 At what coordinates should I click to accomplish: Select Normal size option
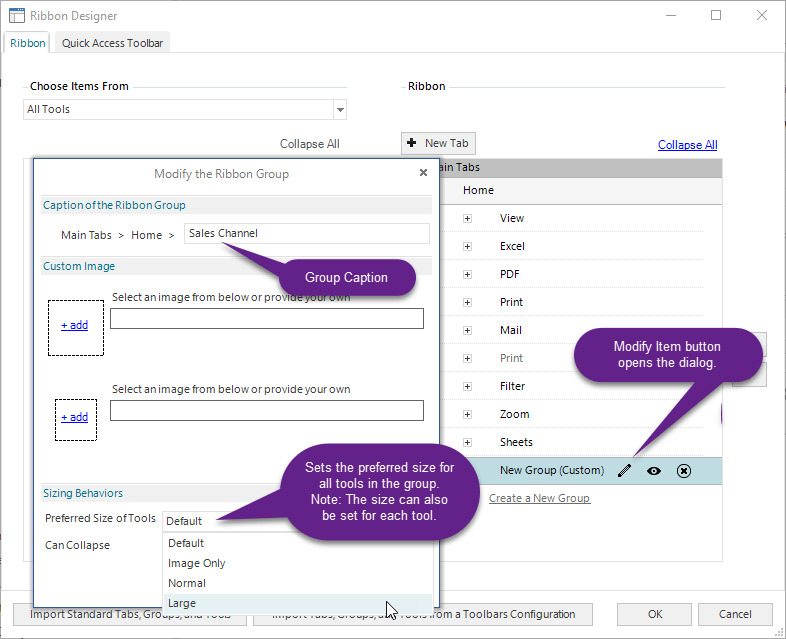(x=298, y=583)
